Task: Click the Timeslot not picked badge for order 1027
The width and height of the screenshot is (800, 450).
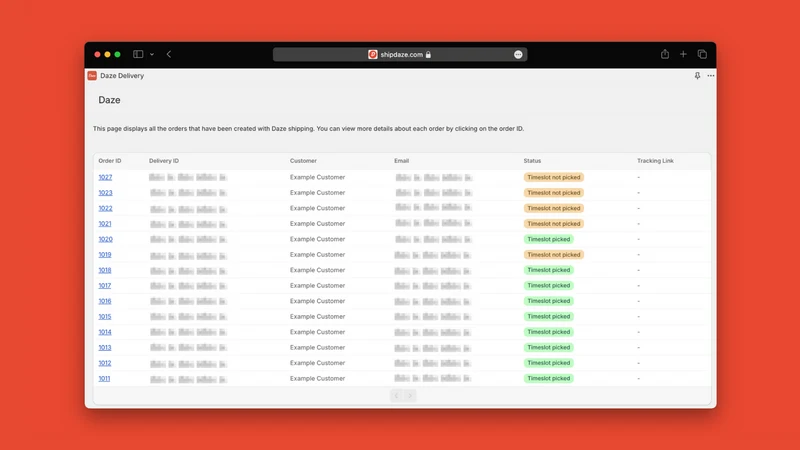Action: [554, 177]
